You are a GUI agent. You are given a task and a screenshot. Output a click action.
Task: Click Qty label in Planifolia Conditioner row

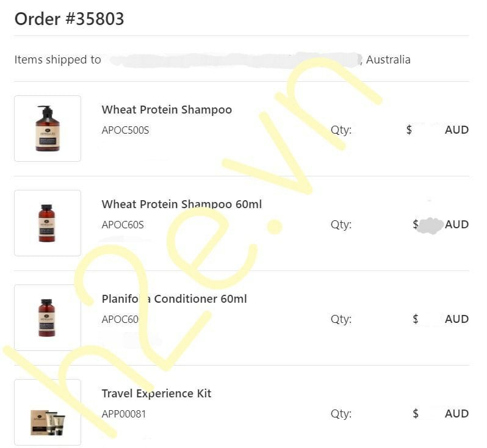[341, 319]
